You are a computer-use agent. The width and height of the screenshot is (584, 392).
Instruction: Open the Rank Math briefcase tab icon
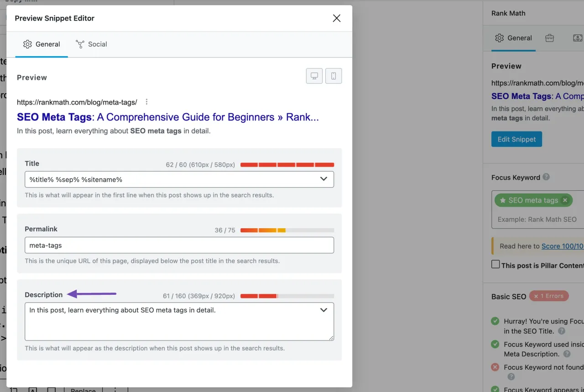tap(549, 38)
